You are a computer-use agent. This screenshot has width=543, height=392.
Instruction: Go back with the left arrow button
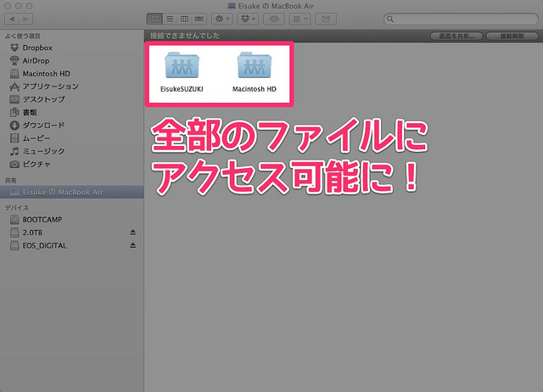click(12, 19)
